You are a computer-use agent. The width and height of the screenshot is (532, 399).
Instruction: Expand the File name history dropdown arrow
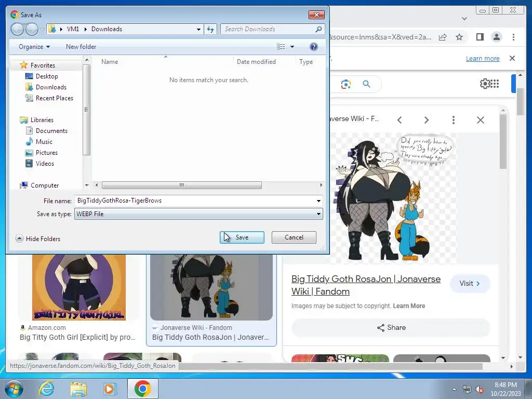[318, 201]
